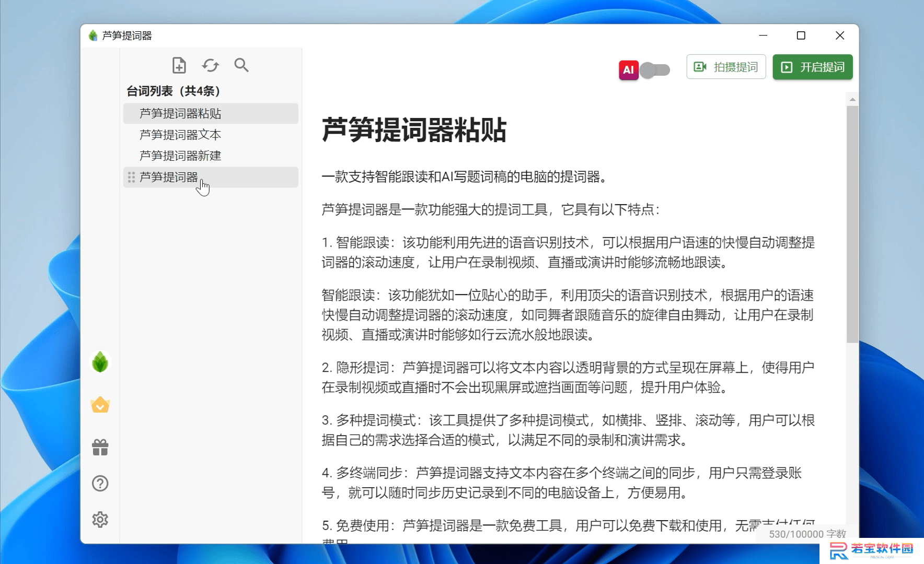
Task: Select script 芦笋提词器粘贴 in list
Action: 211,113
